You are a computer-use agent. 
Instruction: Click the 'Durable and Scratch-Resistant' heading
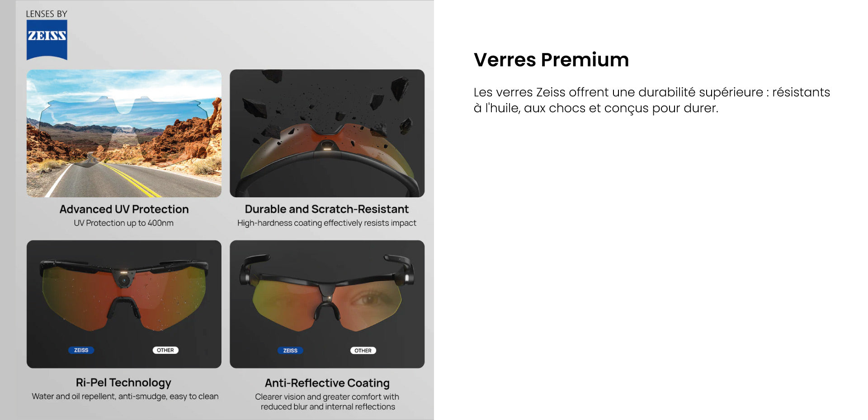pos(327,209)
